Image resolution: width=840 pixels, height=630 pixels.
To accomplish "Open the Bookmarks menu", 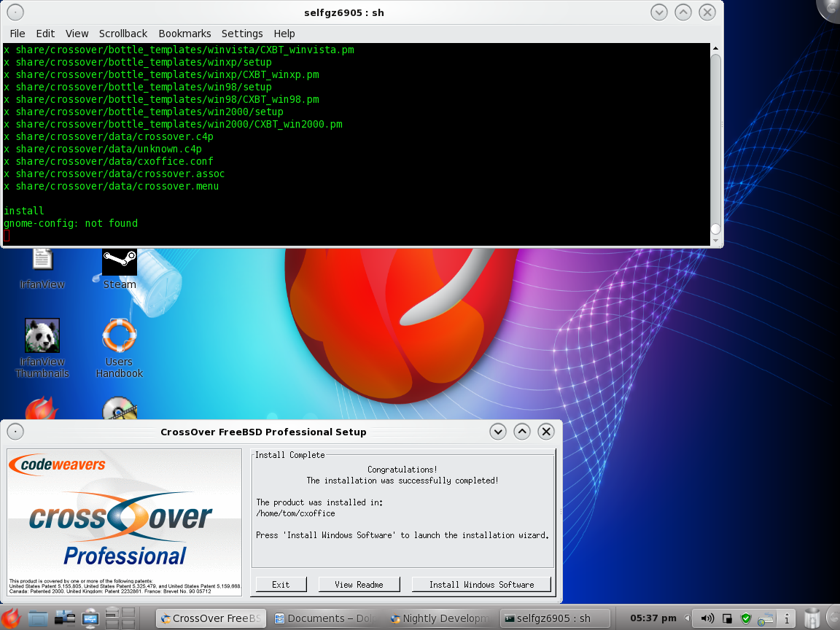I will coord(184,34).
